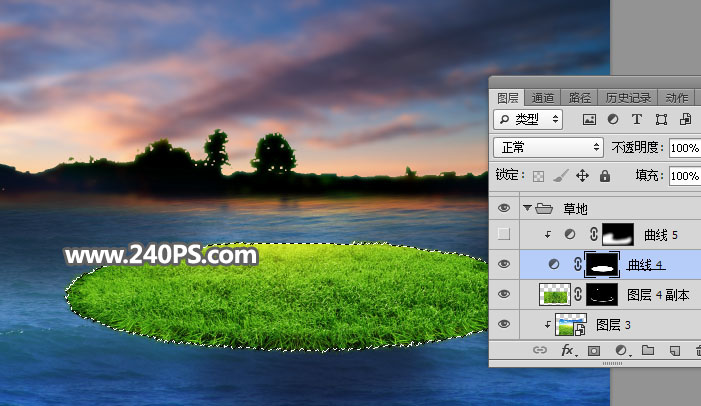Add a layer style with fx button
Viewport: 701px width, 406px height.
tap(567, 351)
